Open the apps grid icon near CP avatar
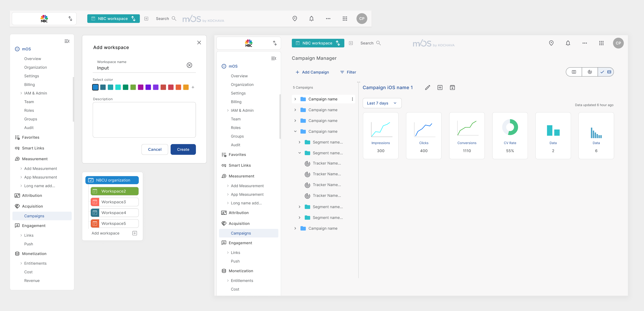 click(345, 19)
